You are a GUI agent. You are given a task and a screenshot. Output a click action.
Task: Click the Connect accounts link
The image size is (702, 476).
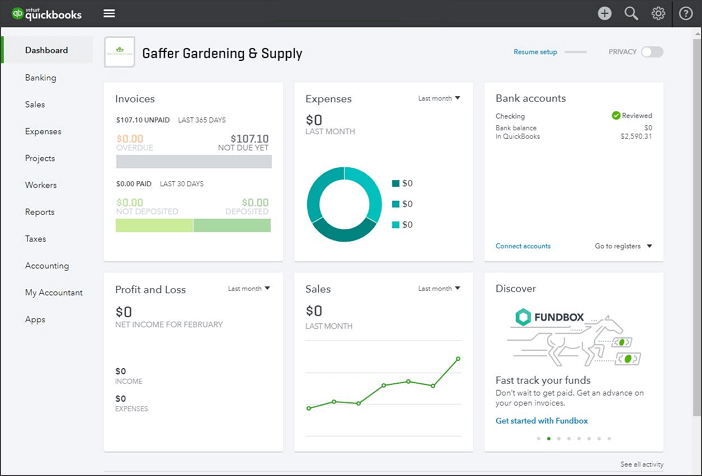click(x=523, y=246)
